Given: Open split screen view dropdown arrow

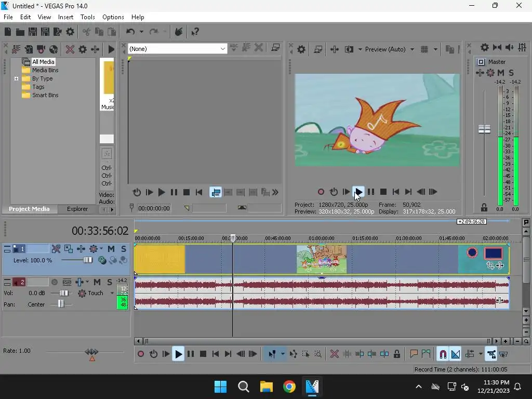Looking at the screenshot, I should coord(360,49).
